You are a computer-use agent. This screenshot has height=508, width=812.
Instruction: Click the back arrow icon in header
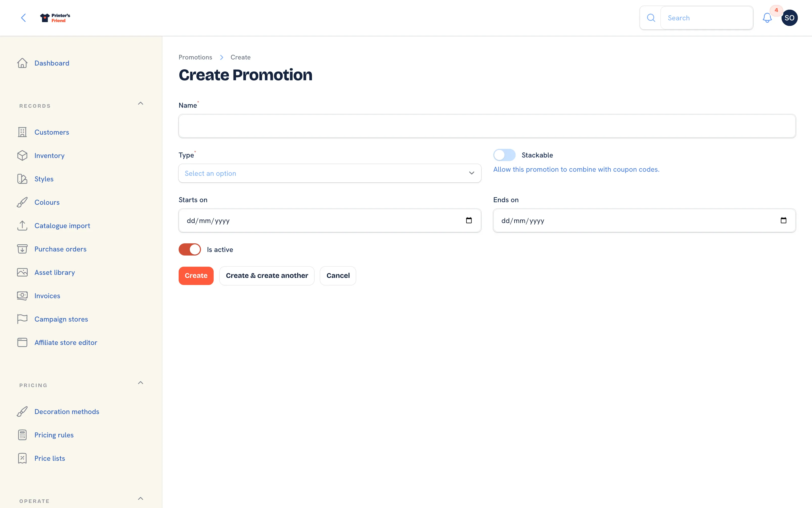coord(24,18)
